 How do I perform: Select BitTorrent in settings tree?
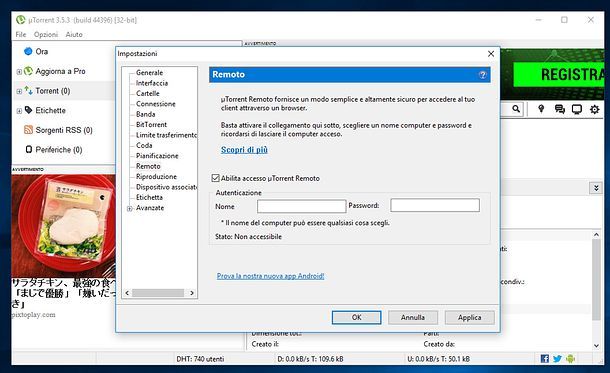coord(151,124)
